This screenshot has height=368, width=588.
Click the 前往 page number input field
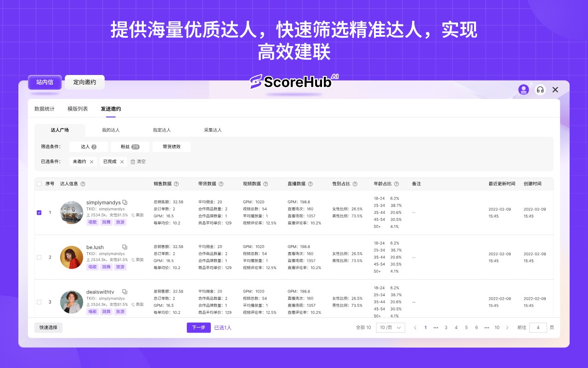coord(537,327)
